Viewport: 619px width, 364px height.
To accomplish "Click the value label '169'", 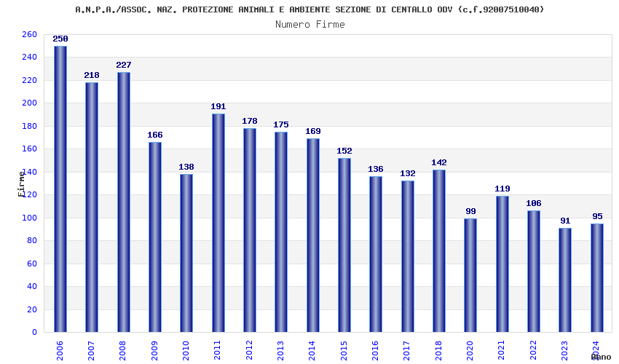I will [313, 131].
